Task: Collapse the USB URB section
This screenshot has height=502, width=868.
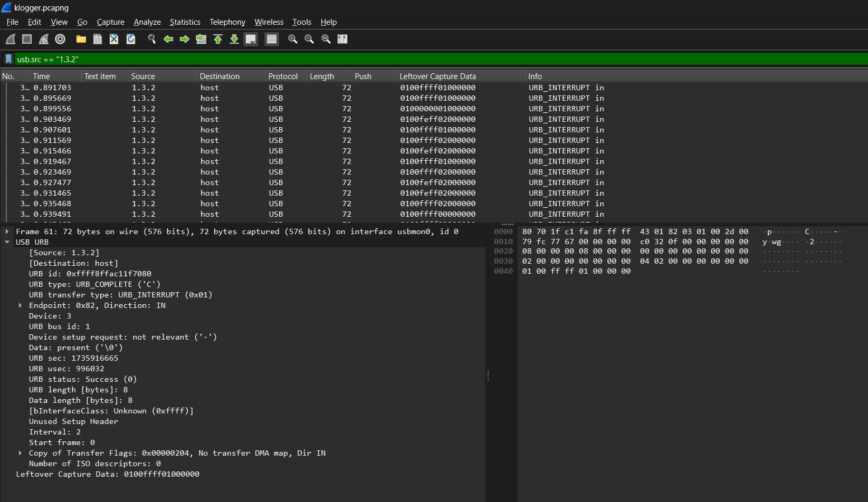Action: (x=7, y=242)
